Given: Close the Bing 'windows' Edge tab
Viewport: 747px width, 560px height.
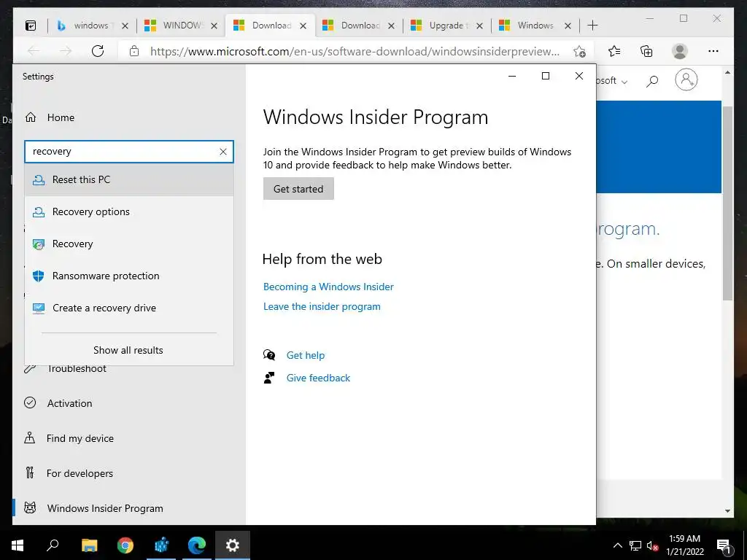Looking at the screenshot, I should [125, 26].
